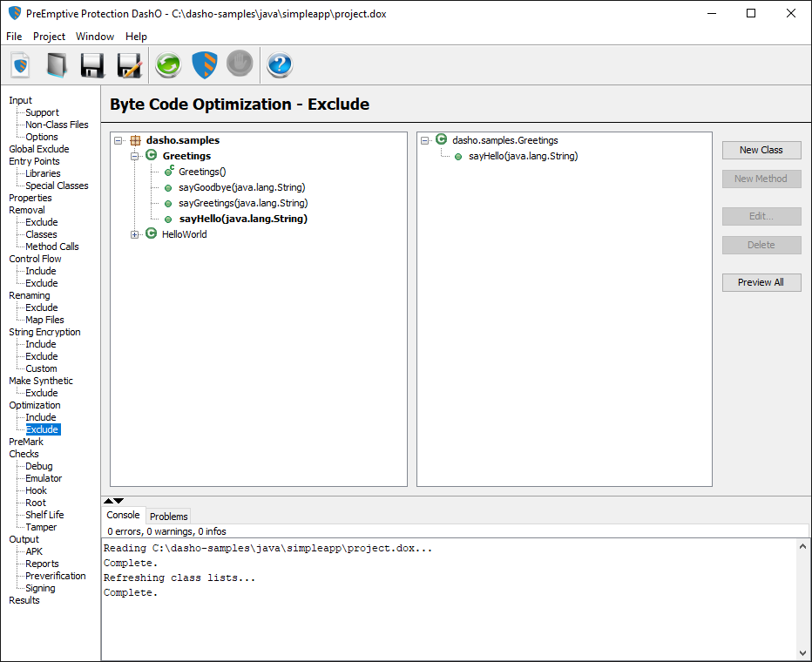The height and width of the screenshot is (662, 812).
Task: Click the console scrollbar up arrow
Action: (802, 546)
